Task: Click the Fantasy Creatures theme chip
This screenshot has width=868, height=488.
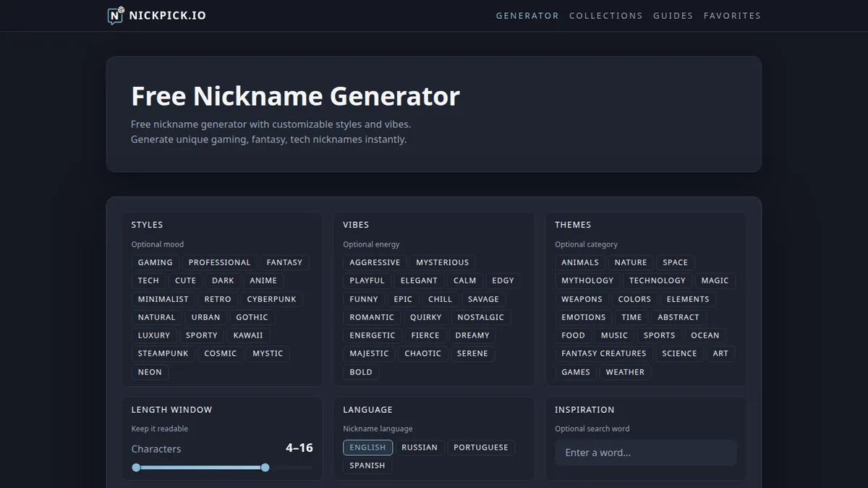Action: click(604, 354)
